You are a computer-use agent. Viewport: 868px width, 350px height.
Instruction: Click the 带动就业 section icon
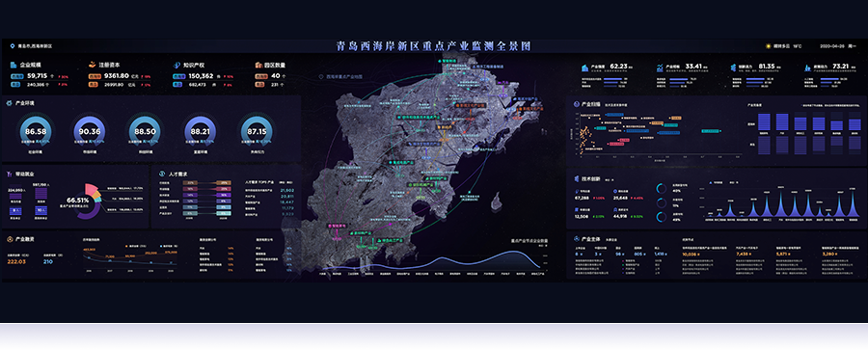click(10, 174)
